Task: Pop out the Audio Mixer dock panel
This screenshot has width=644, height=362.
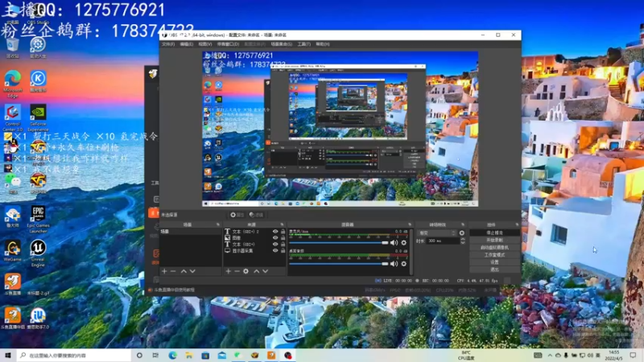Action: pyautogui.click(x=410, y=224)
